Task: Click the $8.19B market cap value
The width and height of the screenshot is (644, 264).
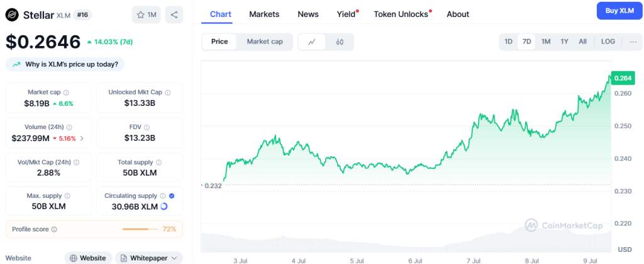Action: click(x=36, y=103)
